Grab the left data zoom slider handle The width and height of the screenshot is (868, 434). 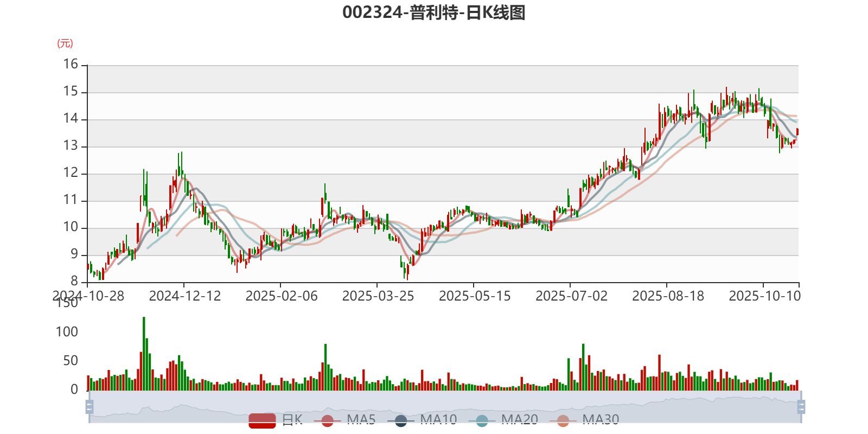click(x=90, y=407)
